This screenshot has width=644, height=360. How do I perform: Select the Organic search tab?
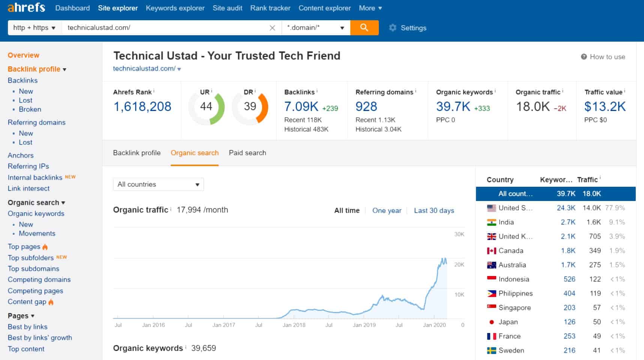click(195, 153)
